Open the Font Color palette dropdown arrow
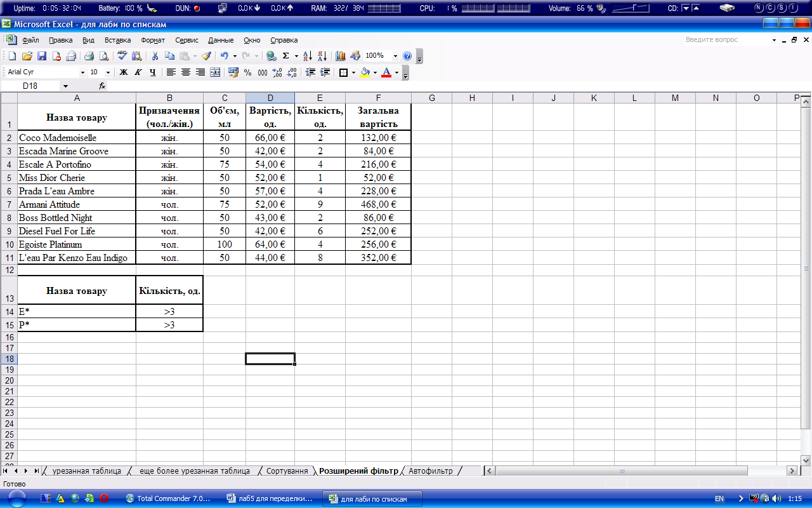Image resolution: width=812 pixels, height=508 pixels. [x=396, y=72]
